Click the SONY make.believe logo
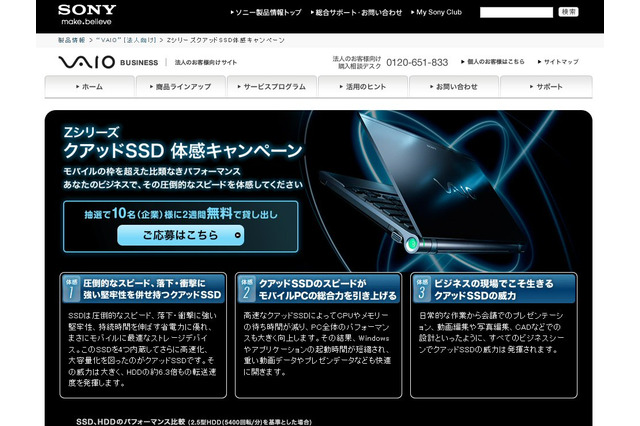The height and width of the screenshot is (426, 640). (87, 15)
